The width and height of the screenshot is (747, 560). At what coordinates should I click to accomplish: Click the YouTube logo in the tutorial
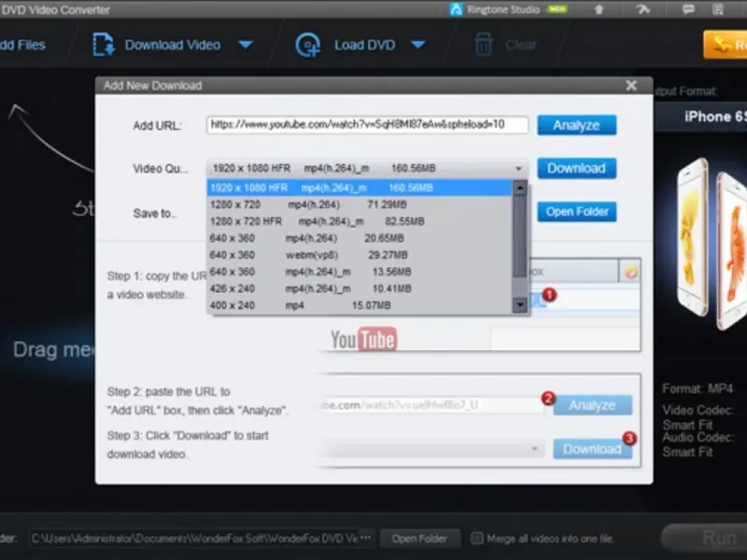[364, 340]
